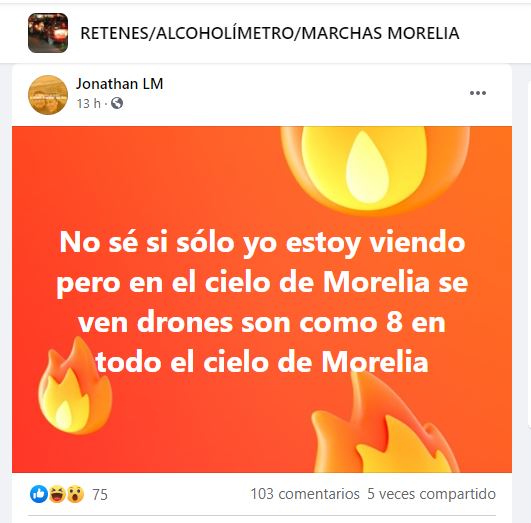Click the blue Like reaction icon

tap(39, 494)
